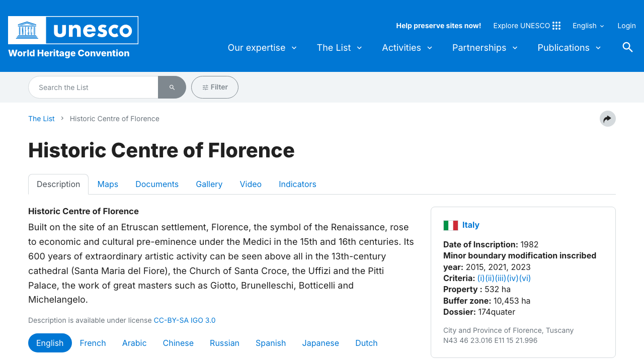Click the grey search submit button
Image resolution: width=644 pixels, height=362 pixels.
click(x=172, y=87)
